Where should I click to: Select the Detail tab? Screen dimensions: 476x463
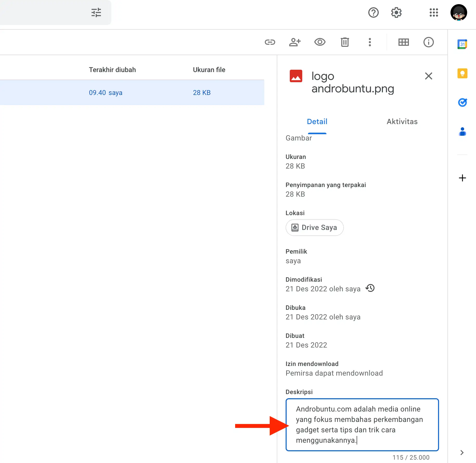[317, 121]
